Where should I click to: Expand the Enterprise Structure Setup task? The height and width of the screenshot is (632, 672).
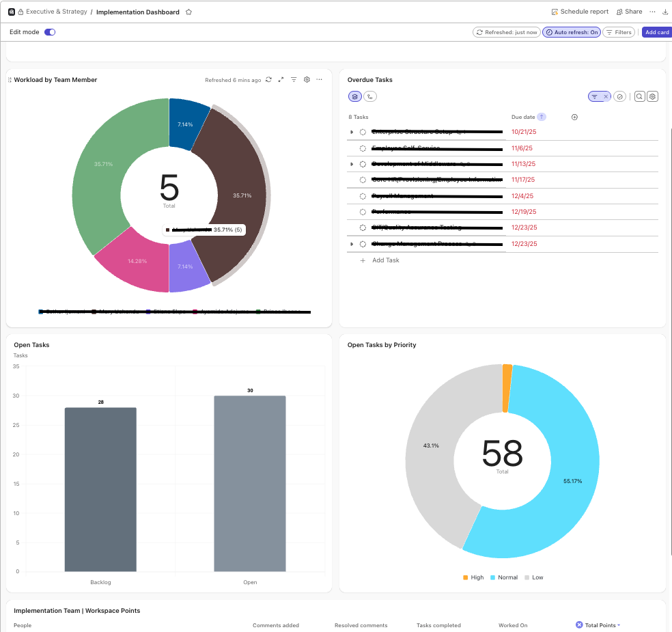pos(352,132)
